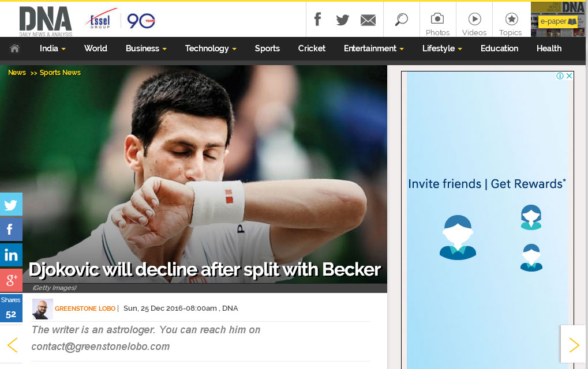Click the Invite friends advertisement
Screen dimensions: 588x369
point(487,220)
